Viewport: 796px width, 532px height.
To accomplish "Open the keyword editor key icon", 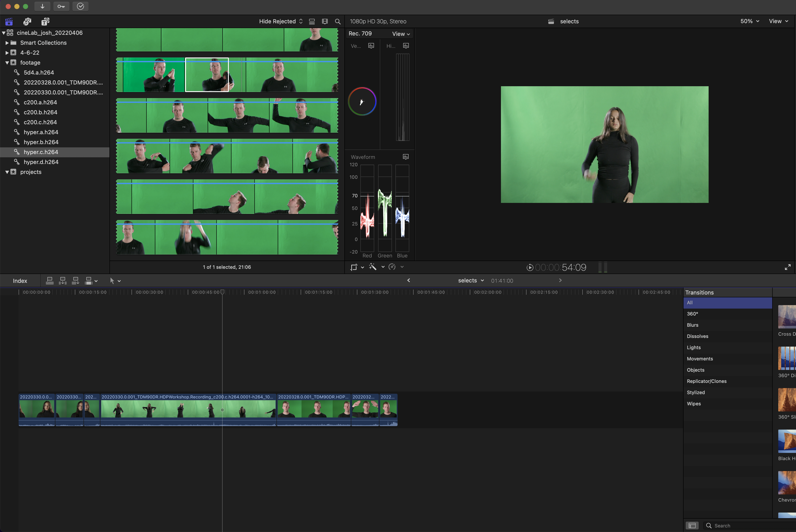I will [61, 6].
